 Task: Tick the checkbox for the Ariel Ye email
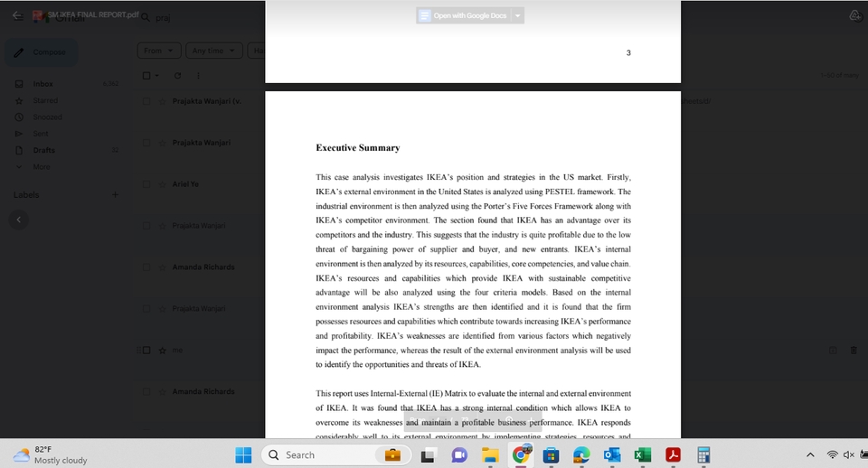[x=146, y=184]
